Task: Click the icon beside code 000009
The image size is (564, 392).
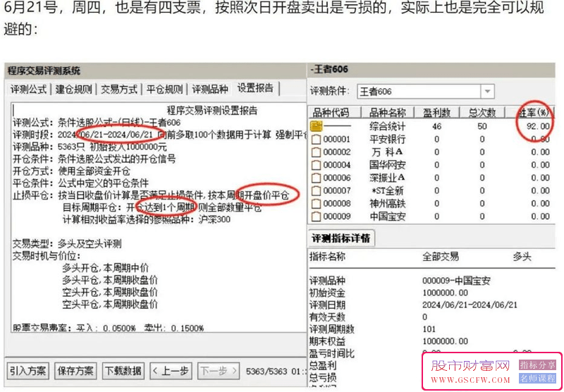Action: [x=316, y=216]
